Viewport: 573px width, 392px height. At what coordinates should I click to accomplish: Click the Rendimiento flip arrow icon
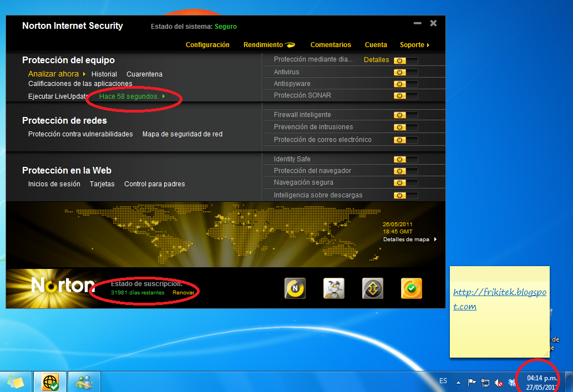(290, 45)
